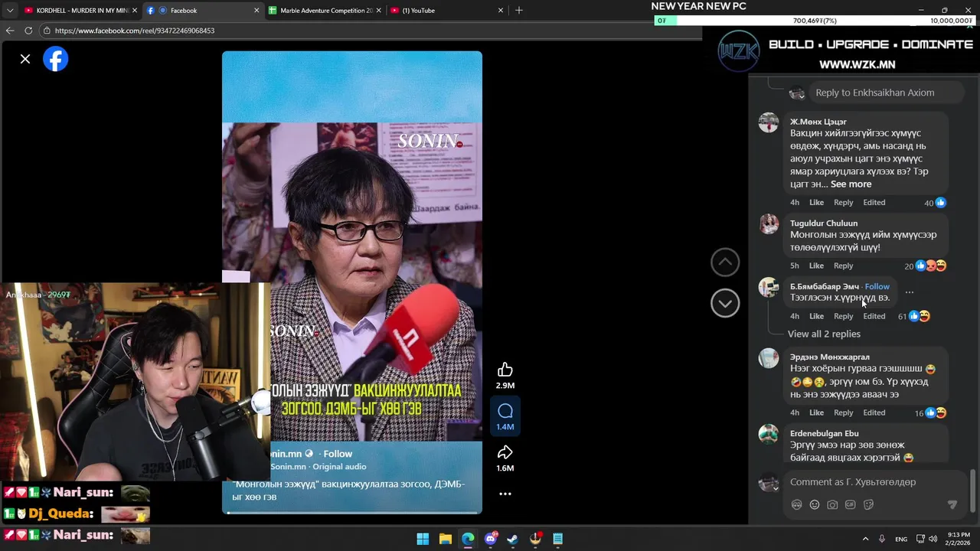Open Ж.Мөнх Цэцэг profile picture
This screenshot has height=551, width=980.
click(x=769, y=122)
